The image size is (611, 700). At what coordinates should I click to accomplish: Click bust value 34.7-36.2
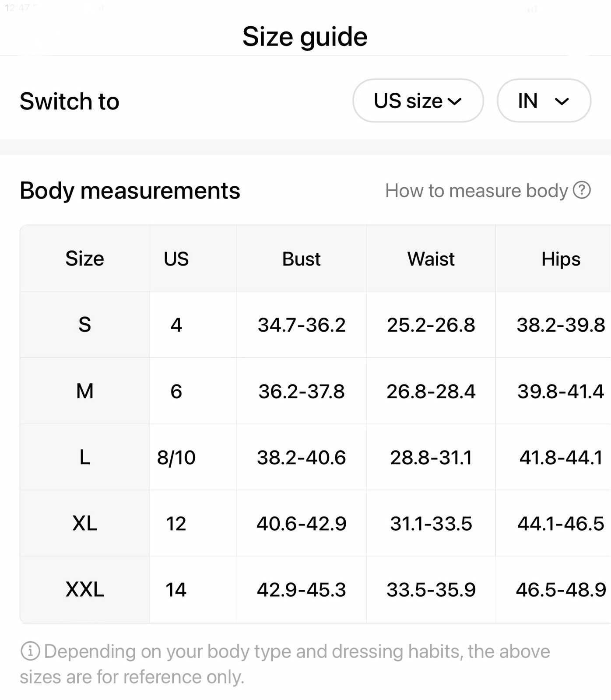coord(302,325)
